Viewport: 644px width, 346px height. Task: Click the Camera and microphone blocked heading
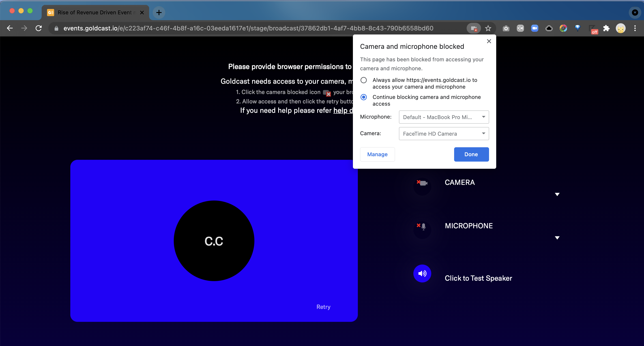point(412,47)
